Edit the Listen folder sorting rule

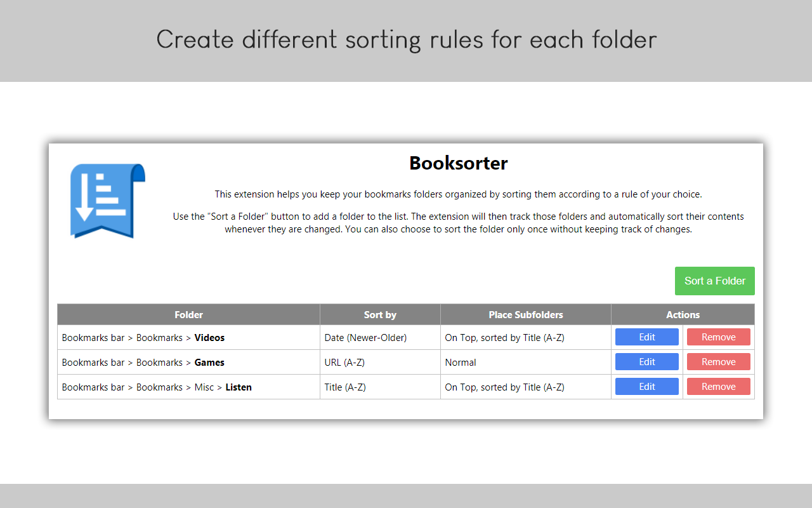[x=646, y=386]
